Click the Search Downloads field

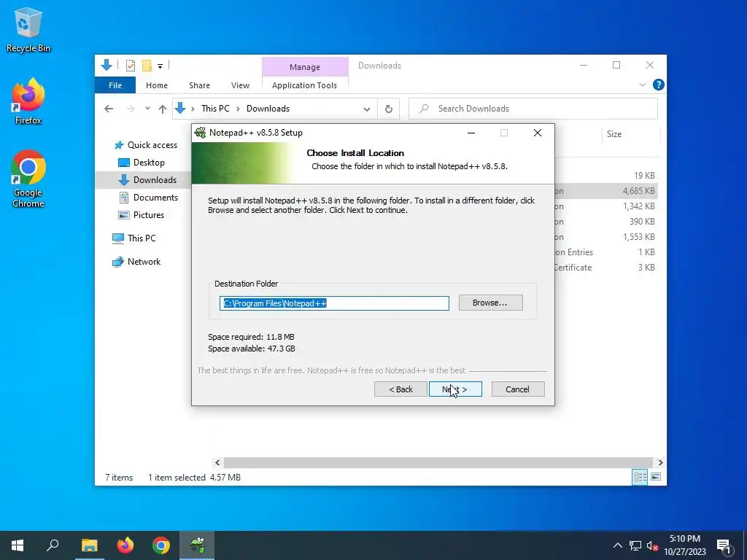pyautogui.click(x=533, y=109)
